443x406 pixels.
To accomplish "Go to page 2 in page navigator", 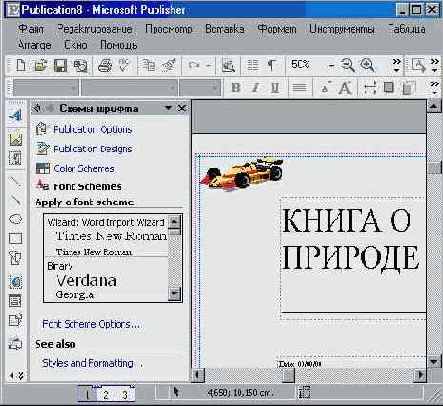I will click(106, 395).
